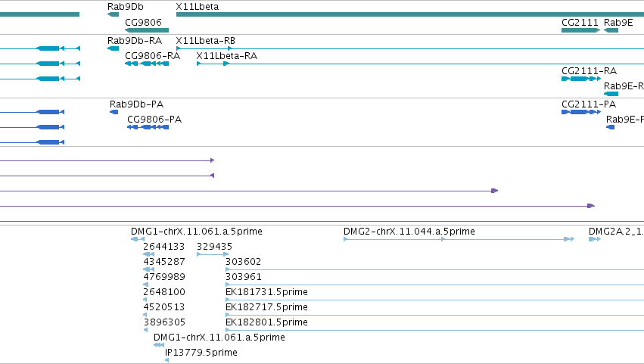Select the CG9806-PA blue exon glyph
This screenshot has width=644, height=364.
pos(148,127)
